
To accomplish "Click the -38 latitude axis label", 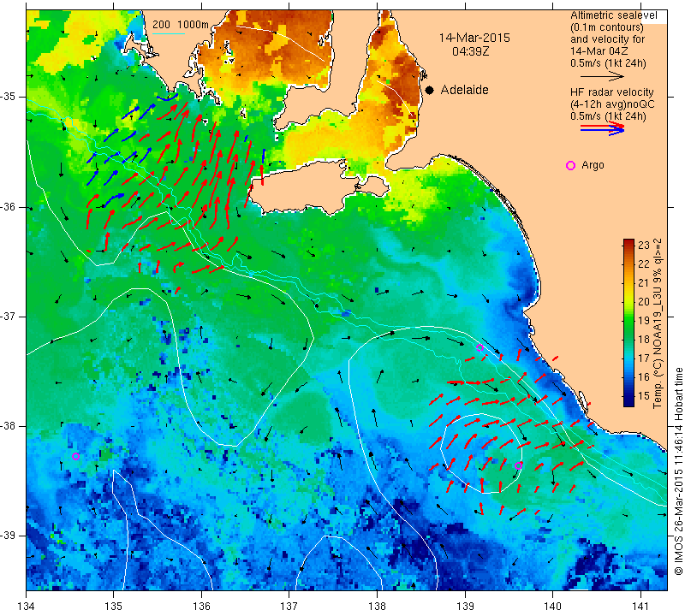I will tap(9, 426).
